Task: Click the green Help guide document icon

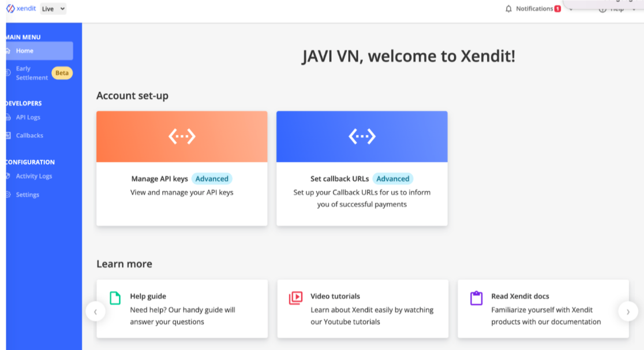Action: [x=115, y=298]
